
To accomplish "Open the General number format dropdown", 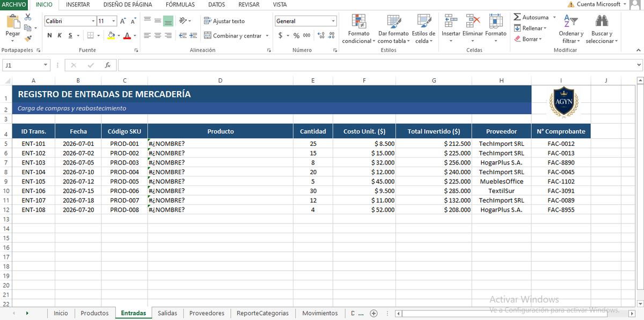I will tap(333, 21).
